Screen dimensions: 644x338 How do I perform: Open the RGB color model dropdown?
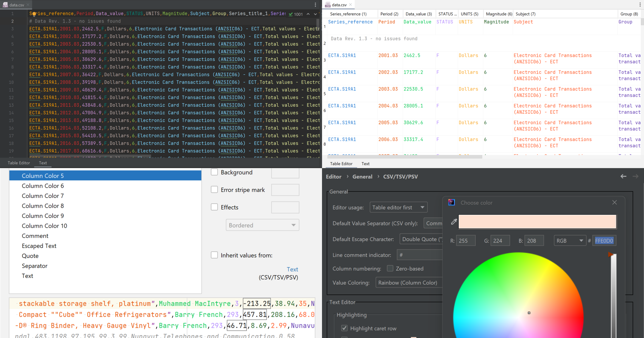point(570,241)
